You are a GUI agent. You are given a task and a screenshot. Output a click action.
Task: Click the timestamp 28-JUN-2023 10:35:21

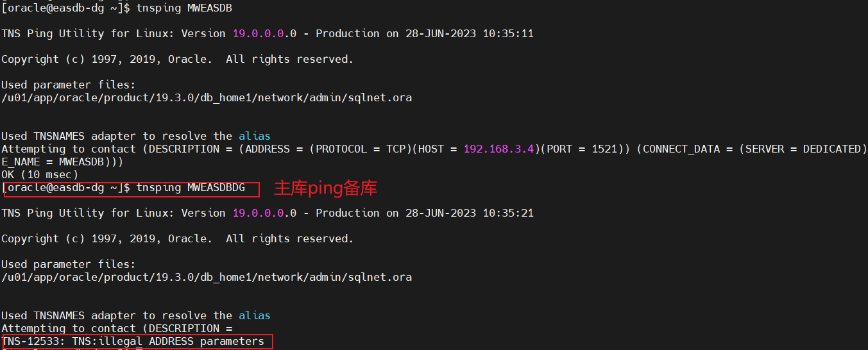(x=469, y=213)
